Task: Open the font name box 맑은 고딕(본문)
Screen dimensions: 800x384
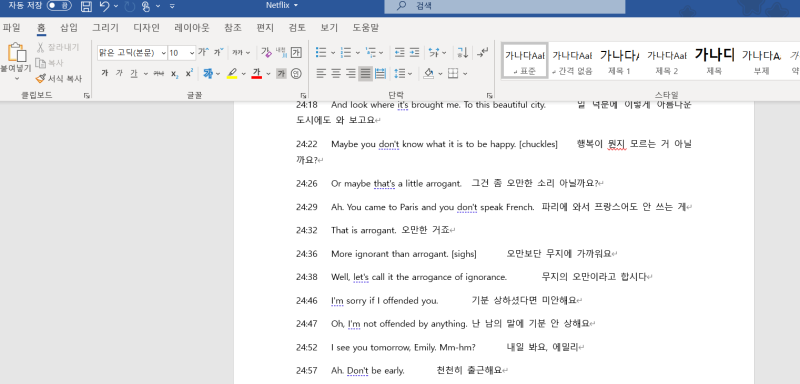Action: 132,53
